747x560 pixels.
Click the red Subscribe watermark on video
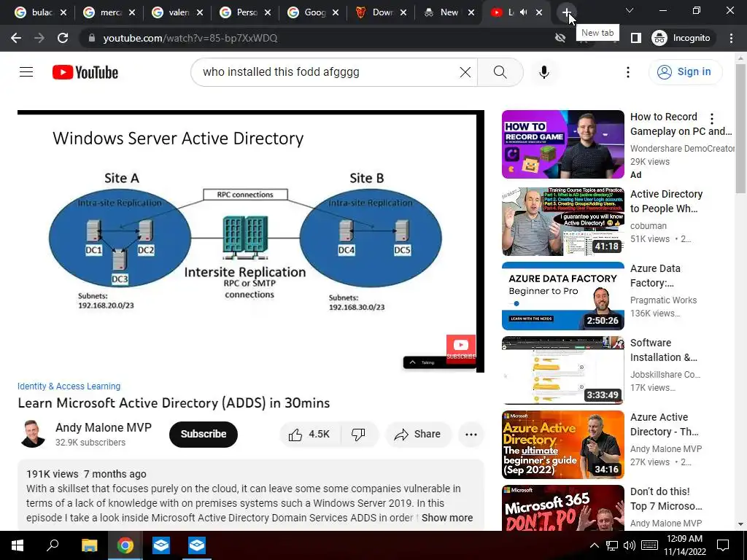461,349
